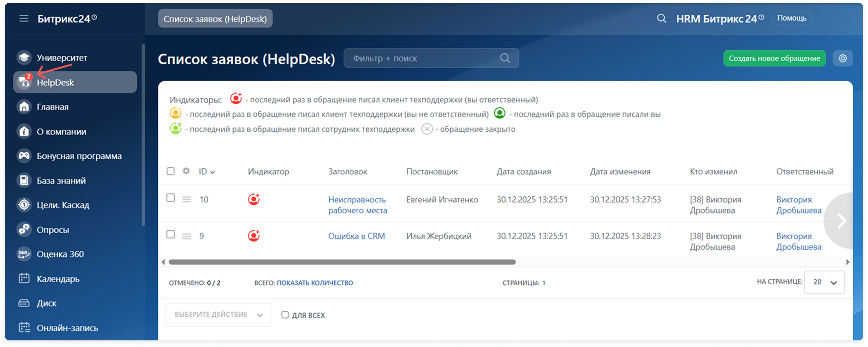Screen dimensions: 868x347
Task: Click the Бонусная программа gamepad icon
Action: point(24,156)
